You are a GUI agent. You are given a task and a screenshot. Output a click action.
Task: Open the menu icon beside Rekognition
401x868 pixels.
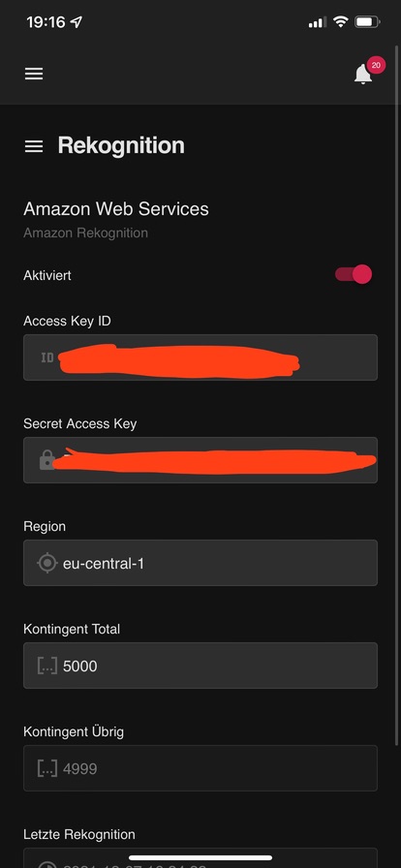[x=34, y=146]
